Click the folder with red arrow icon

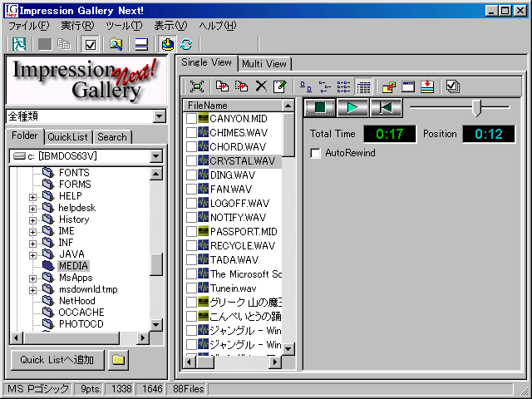click(389, 86)
